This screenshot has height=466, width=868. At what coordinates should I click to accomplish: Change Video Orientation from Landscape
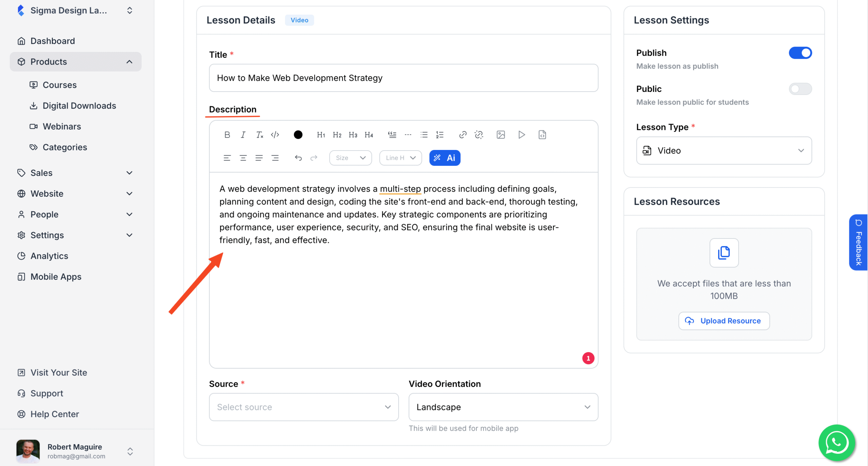tap(503, 407)
